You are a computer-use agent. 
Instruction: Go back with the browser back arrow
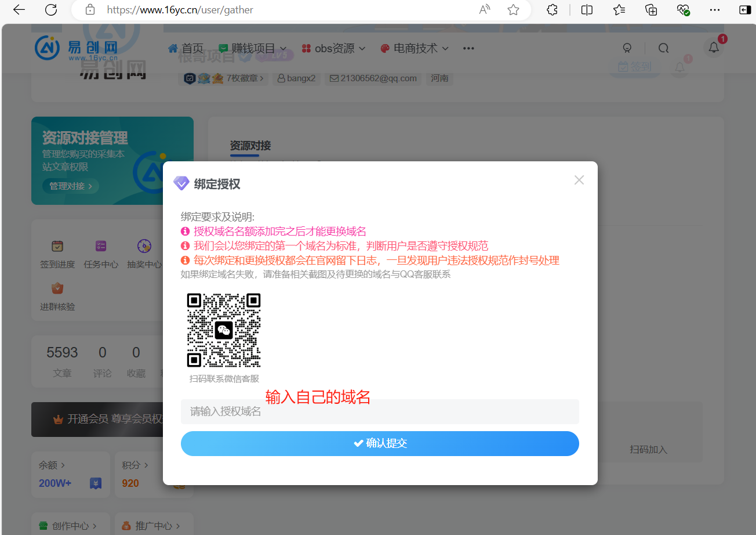[19, 10]
